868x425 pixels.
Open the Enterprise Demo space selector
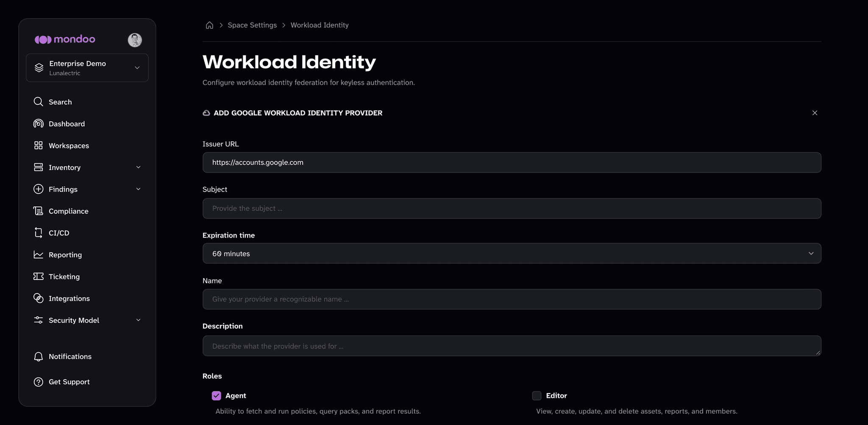coord(87,68)
